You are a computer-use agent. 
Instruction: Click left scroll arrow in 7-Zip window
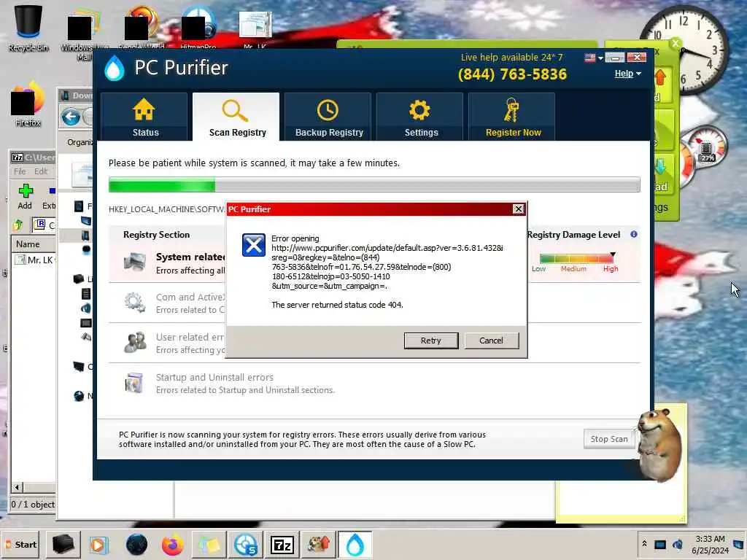[x=17, y=487]
